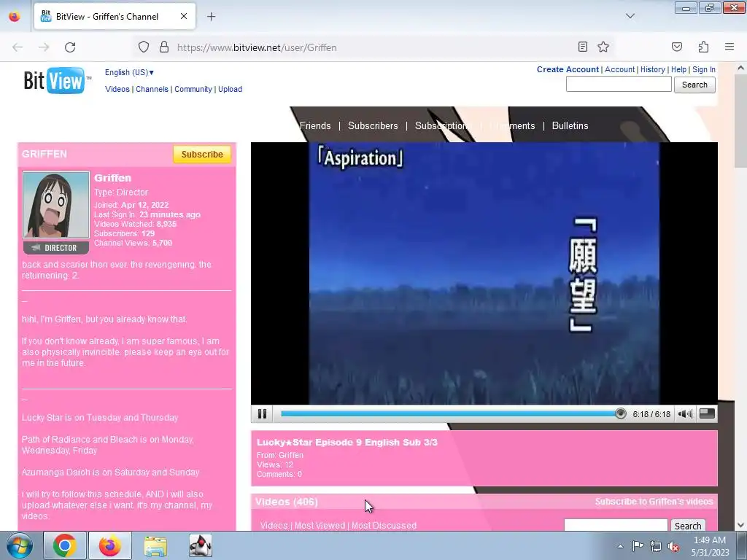Show site security padlock info
Screen dimensions: 747x560
click(x=164, y=47)
